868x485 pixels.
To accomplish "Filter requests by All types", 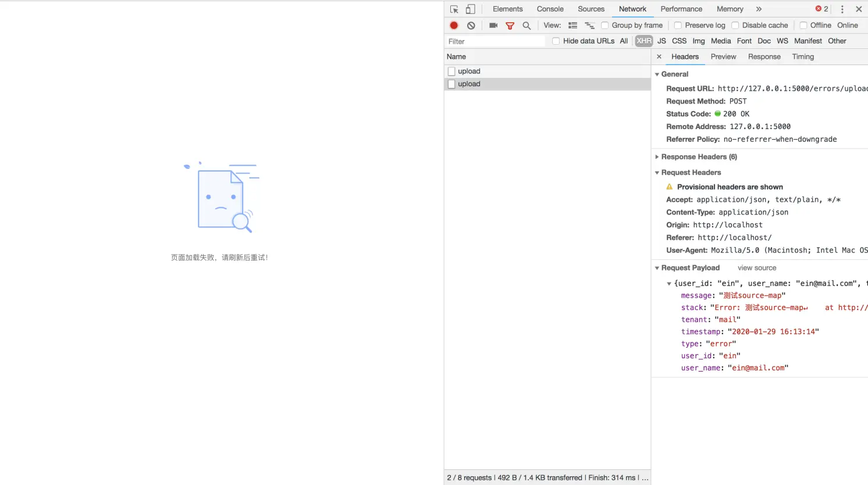I will coord(624,41).
